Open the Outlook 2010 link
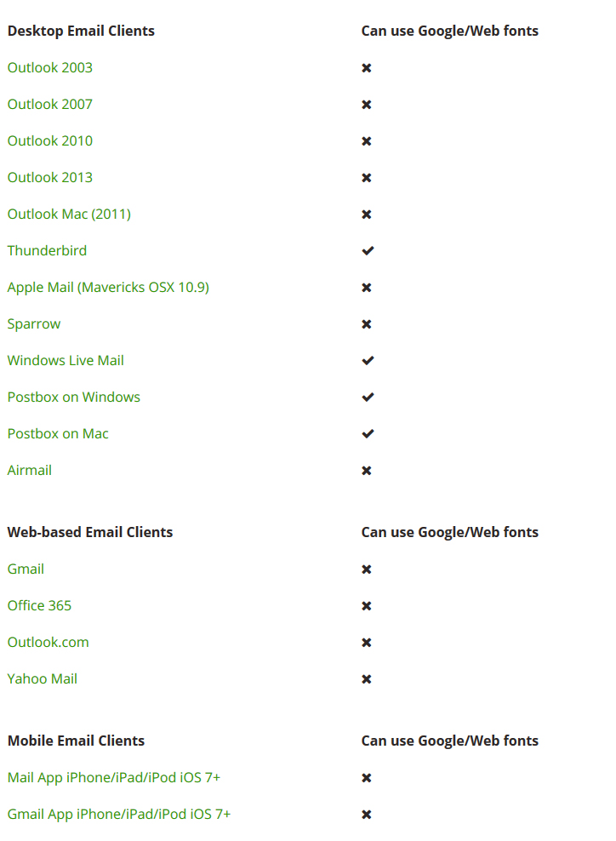This screenshot has width=616, height=841. [x=50, y=141]
